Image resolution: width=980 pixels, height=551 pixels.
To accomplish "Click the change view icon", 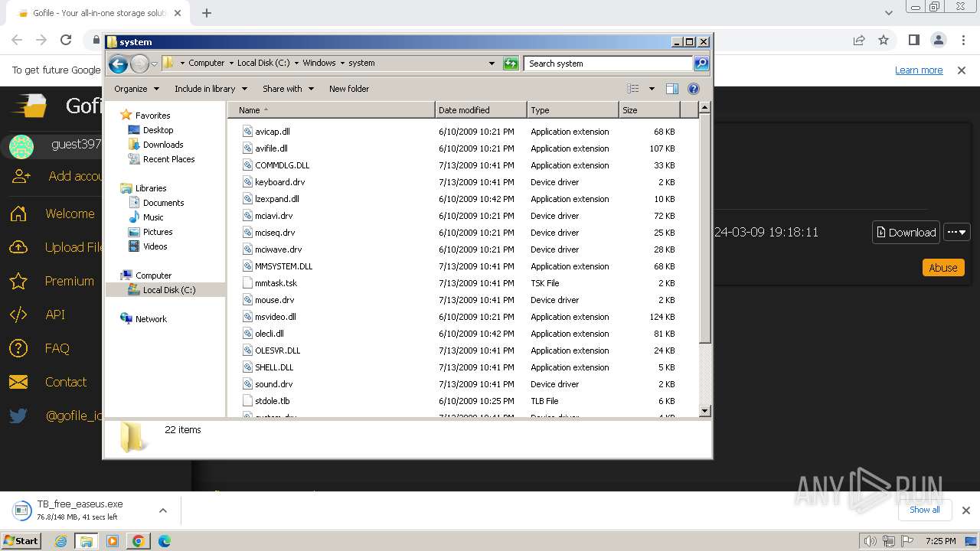I will [632, 89].
